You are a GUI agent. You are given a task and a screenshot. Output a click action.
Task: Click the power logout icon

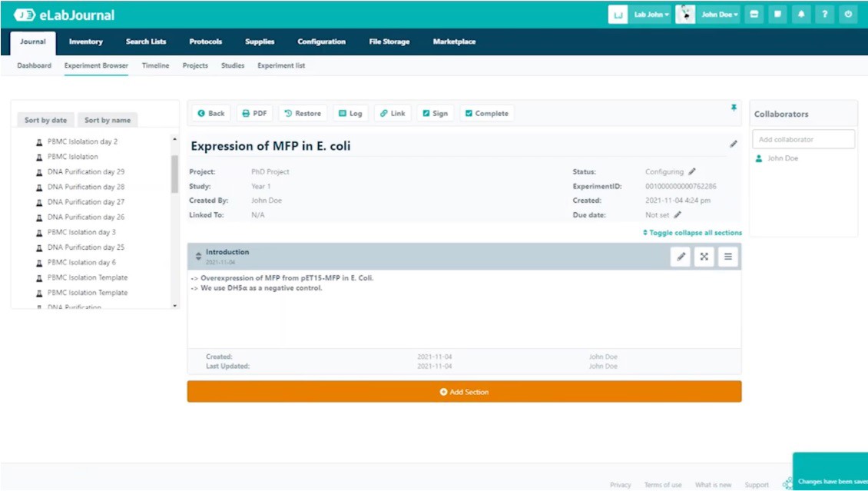pyautogui.click(x=848, y=14)
